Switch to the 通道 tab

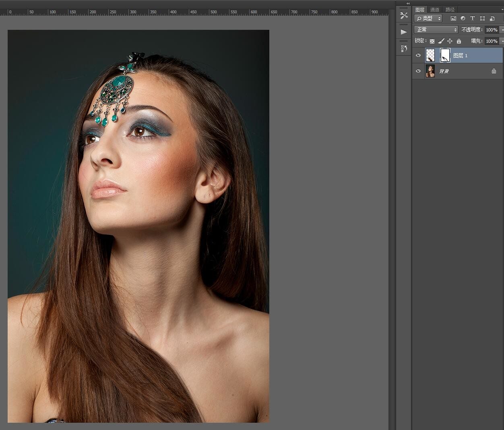(435, 10)
